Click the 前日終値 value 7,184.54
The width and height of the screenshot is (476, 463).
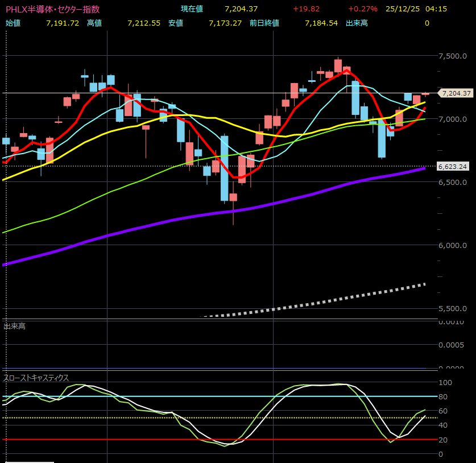point(321,23)
